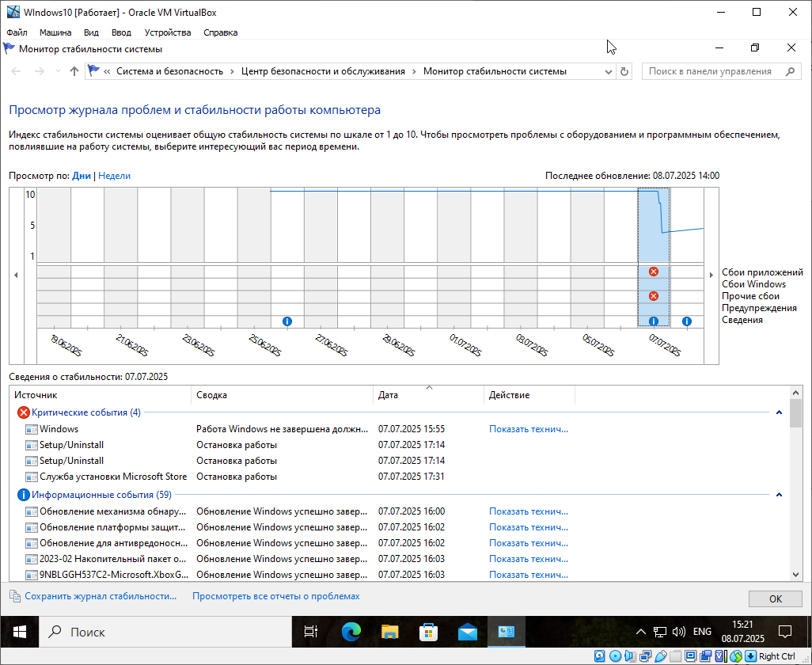
Task: Click the forward navigation arrow
Action: pos(39,71)
